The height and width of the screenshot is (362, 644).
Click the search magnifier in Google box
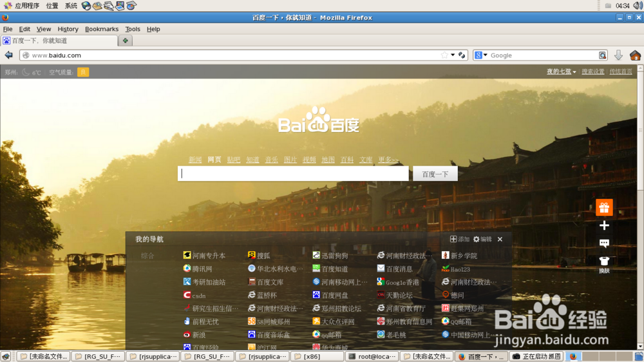tap(602, 55)
